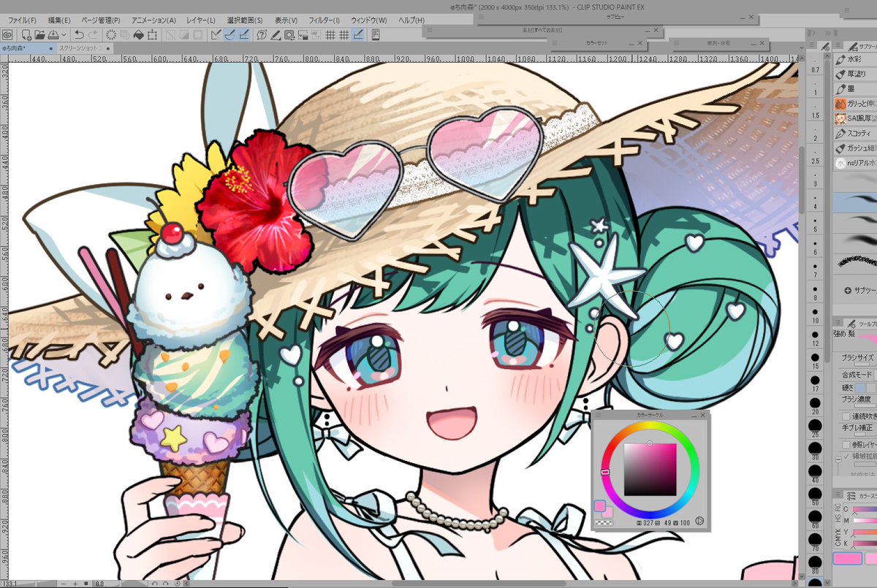Viewport: 877px width, 588px height.
Task: Toggle Snap to ruler
Action: pos(214,34)
